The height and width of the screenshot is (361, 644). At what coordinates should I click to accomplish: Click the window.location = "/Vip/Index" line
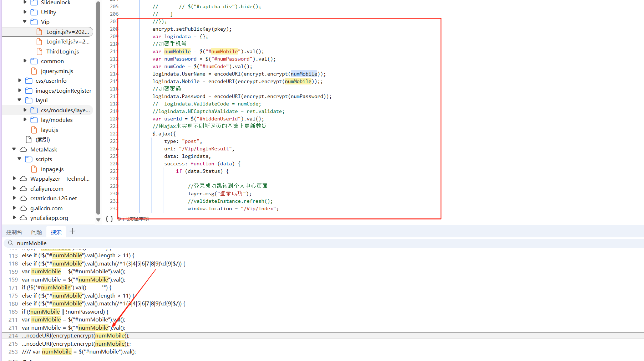click(x=233, y=208)
